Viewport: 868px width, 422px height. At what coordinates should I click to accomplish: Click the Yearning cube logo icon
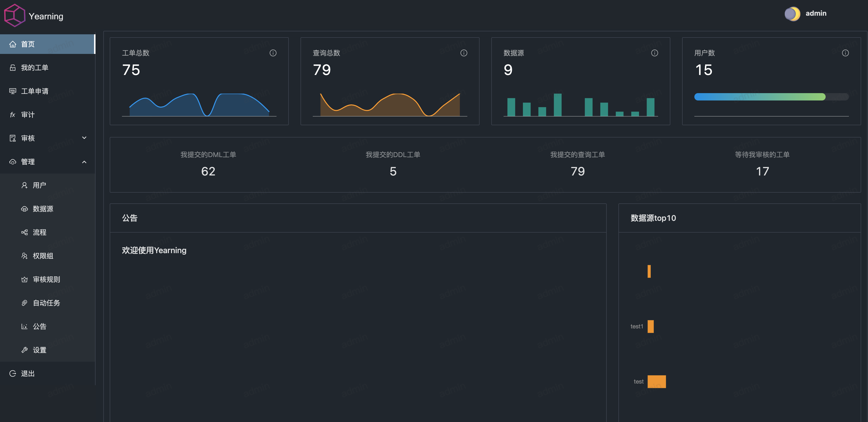[x=14, y=15]
